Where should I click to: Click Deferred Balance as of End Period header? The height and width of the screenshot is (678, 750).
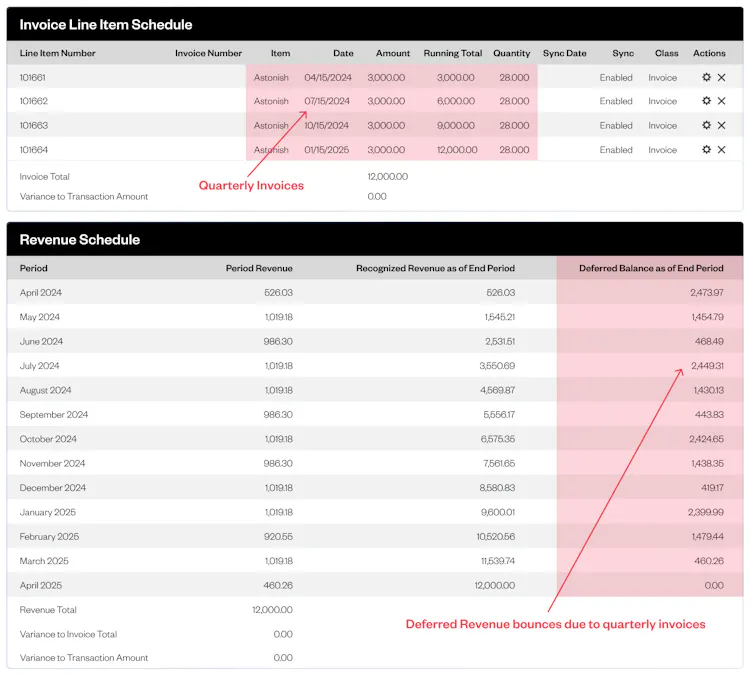point(651,268)
